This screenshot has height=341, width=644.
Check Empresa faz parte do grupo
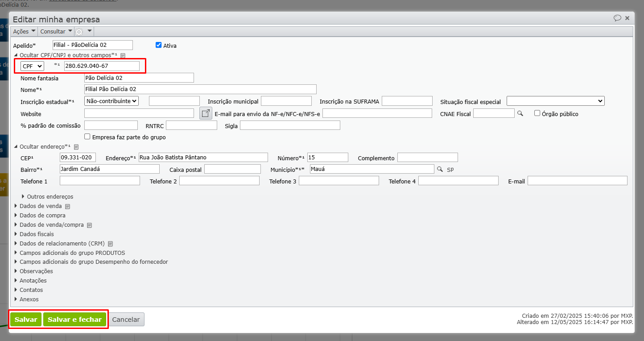point(87,137)
